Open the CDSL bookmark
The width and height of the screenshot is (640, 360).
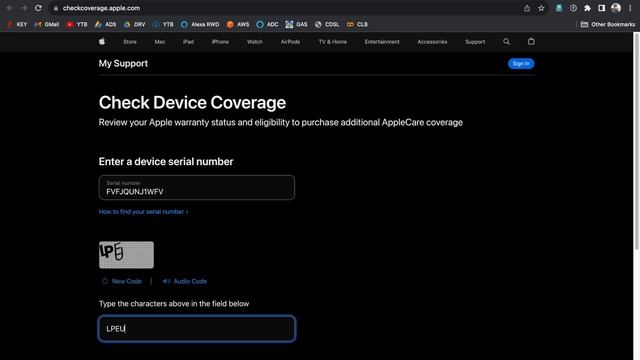(x=327, y=24)
